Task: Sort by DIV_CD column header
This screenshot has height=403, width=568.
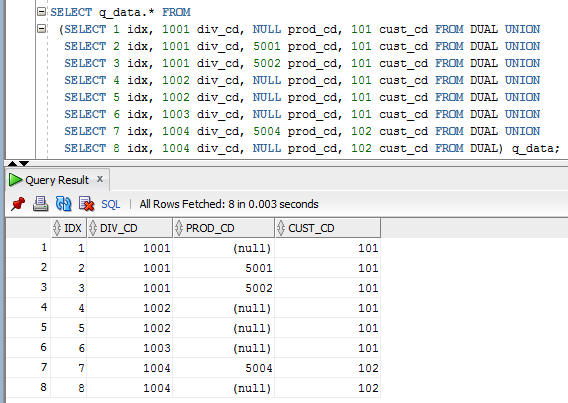Action: (130, 228)
